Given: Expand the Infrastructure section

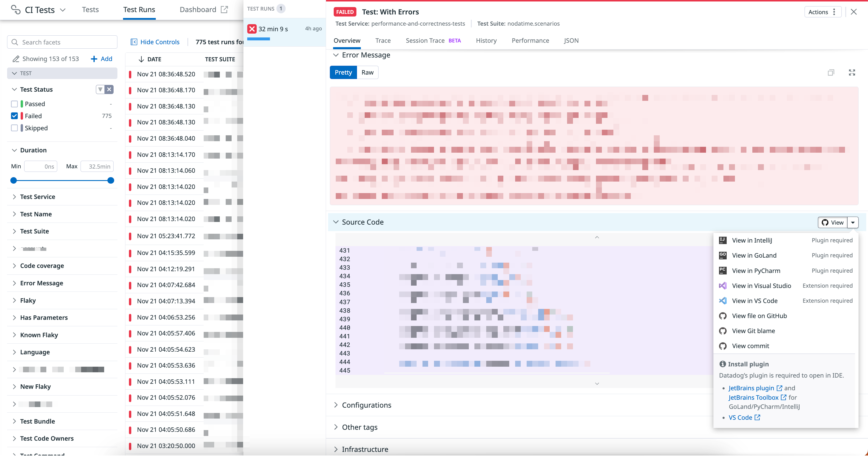Looking at the screenshot, I should [x=336, y=449].
